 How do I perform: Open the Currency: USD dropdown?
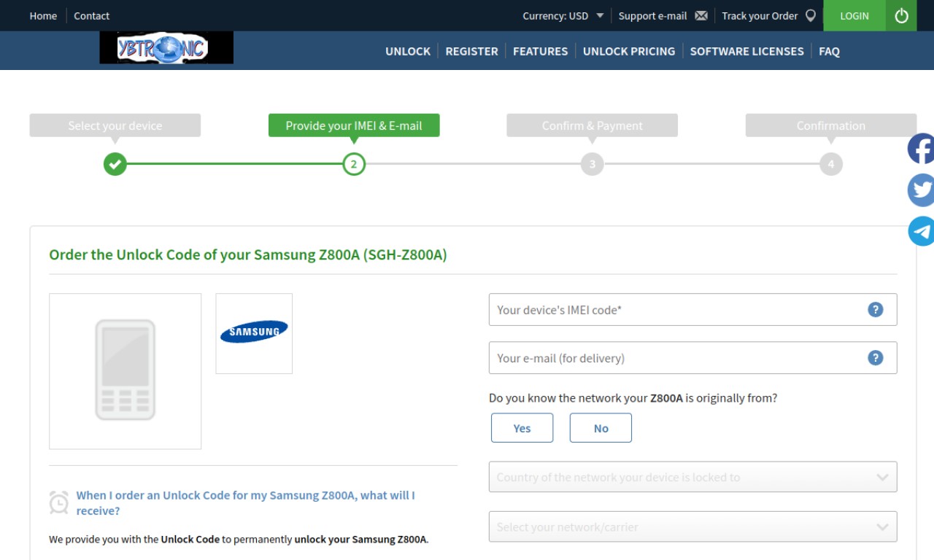(x=563, y=15)
